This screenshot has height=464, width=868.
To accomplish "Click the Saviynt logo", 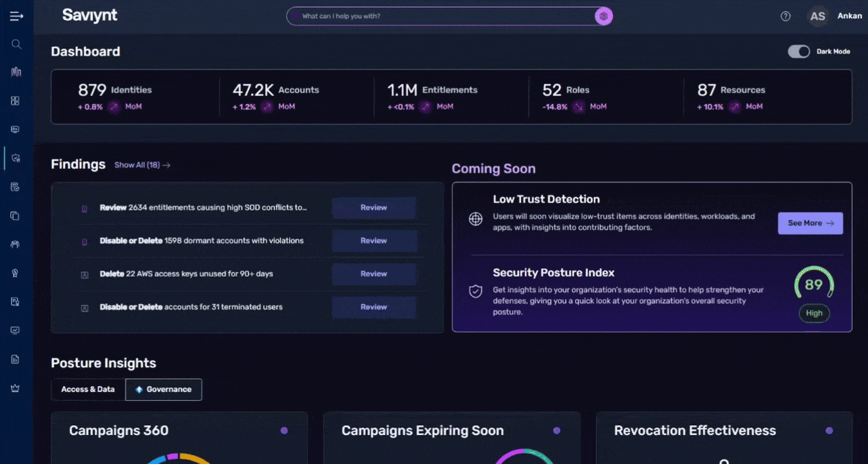I will [90, 15].
